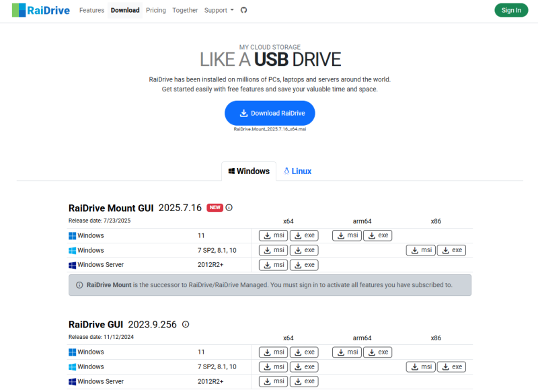Screen dimensions: 538x392
Task: Switch to the Linux tab
Action: 297,171
